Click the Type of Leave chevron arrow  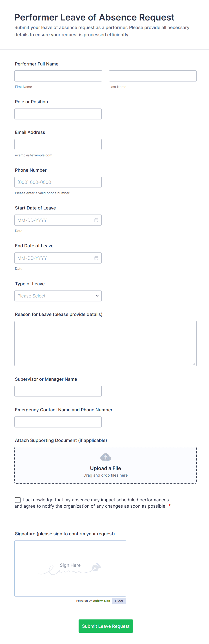pos(97,296)
